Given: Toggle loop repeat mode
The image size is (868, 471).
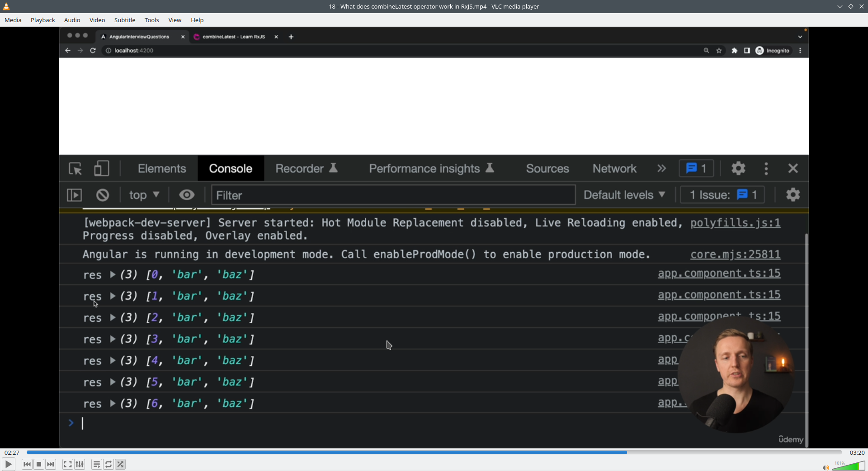Looking at the screenshot, I should (x=108, y=464).
